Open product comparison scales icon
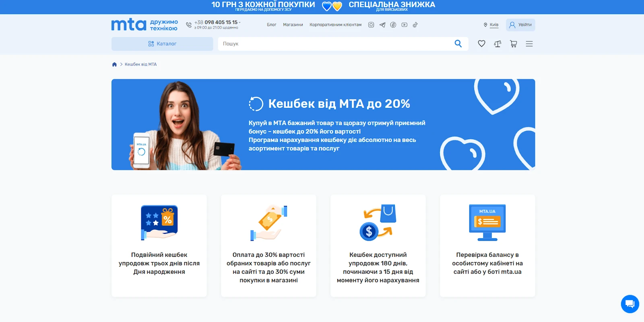This screenshot has height=322, width=644. pos(497,44)
